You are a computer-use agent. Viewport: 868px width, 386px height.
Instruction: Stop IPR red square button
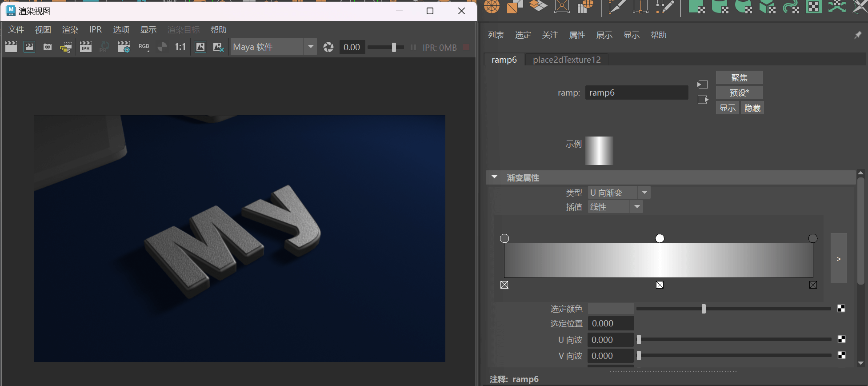point(466,47)
